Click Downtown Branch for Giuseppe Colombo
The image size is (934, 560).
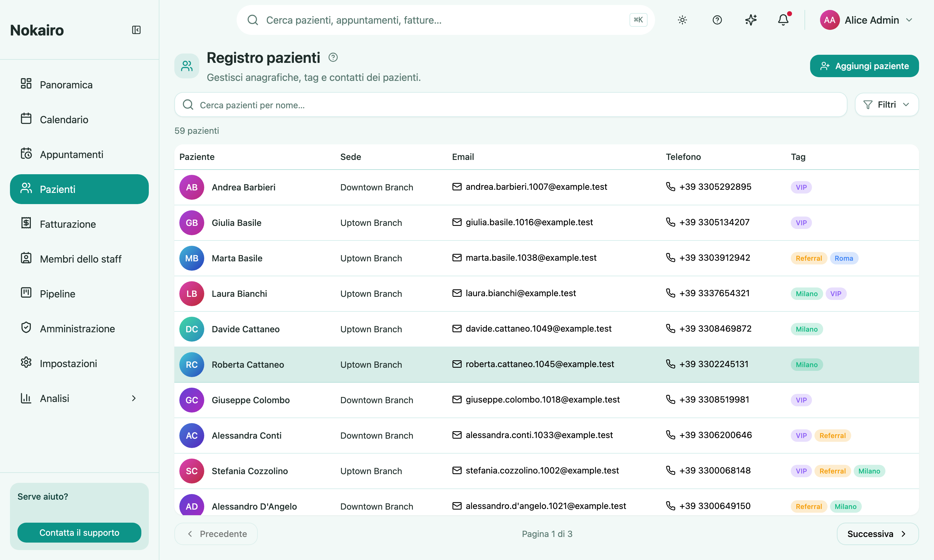(x=376, y=400)
